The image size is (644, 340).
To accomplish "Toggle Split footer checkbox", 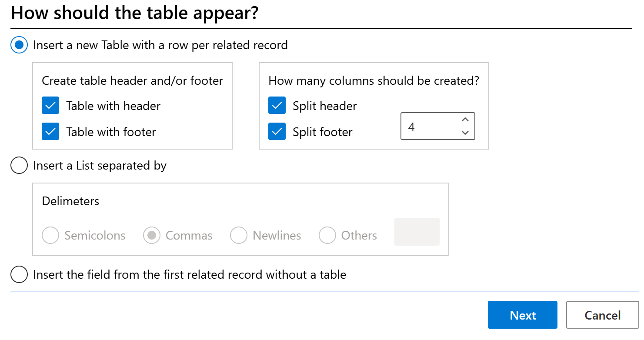I will [277, 132].
